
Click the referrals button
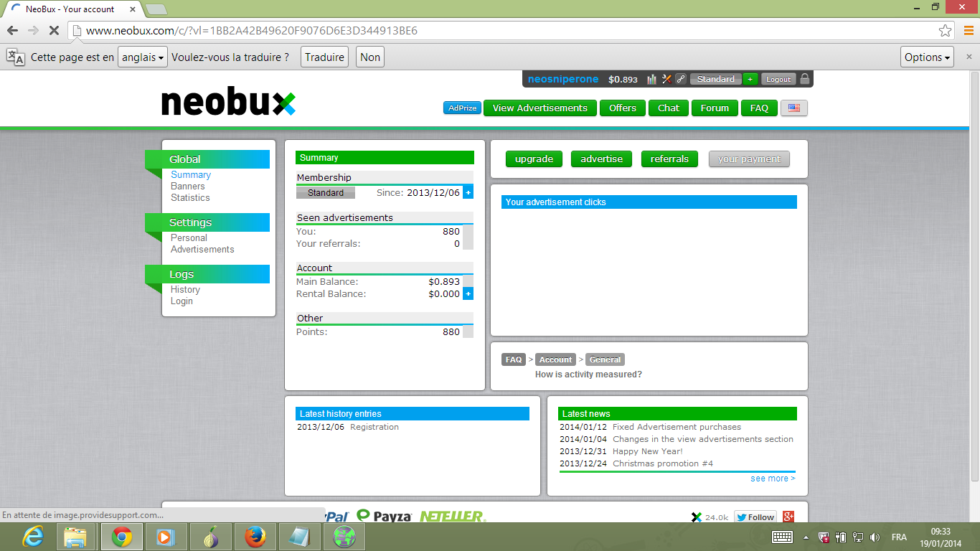[x=669, y=159]
